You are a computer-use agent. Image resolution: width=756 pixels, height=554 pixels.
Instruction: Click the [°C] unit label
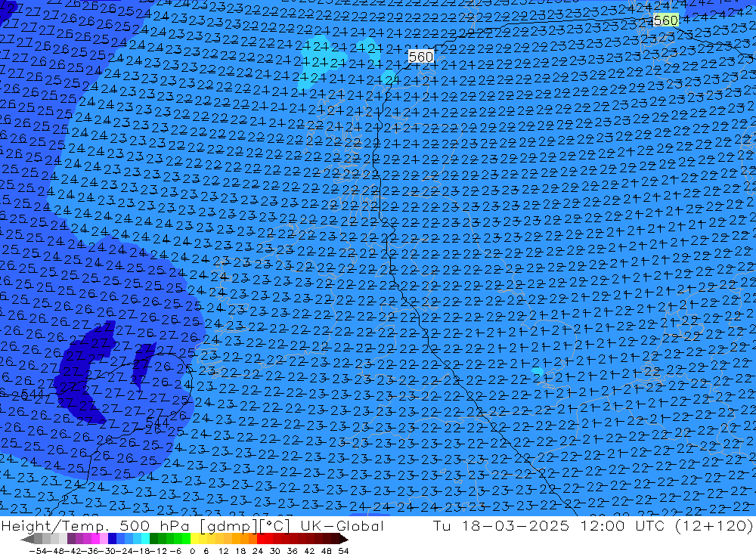pos(275,526)
